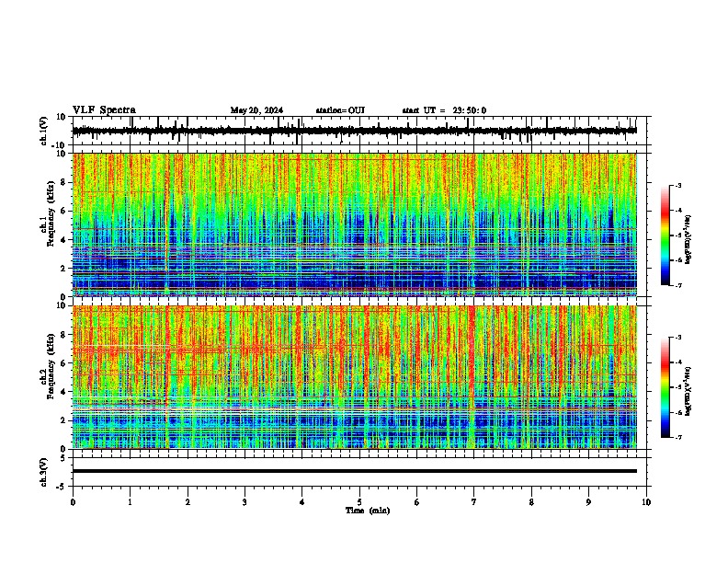Click the "-7" label on ch.2 color scale
Viewport: 728px width, 563px height.
(678, 437)
